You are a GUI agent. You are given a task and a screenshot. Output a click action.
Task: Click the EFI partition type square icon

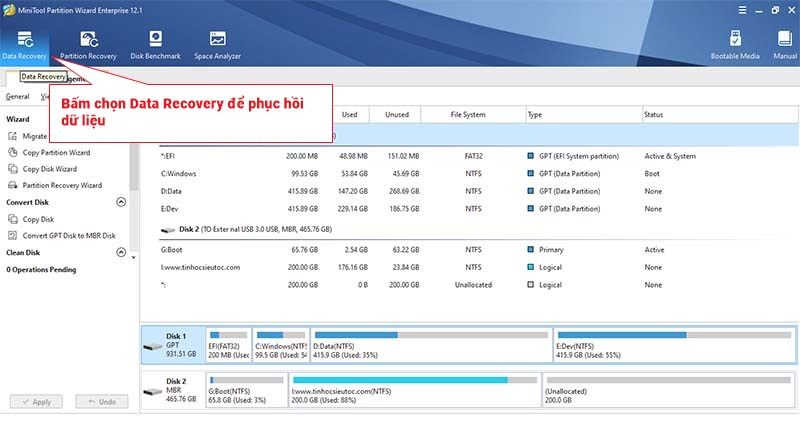pos(531,156)
